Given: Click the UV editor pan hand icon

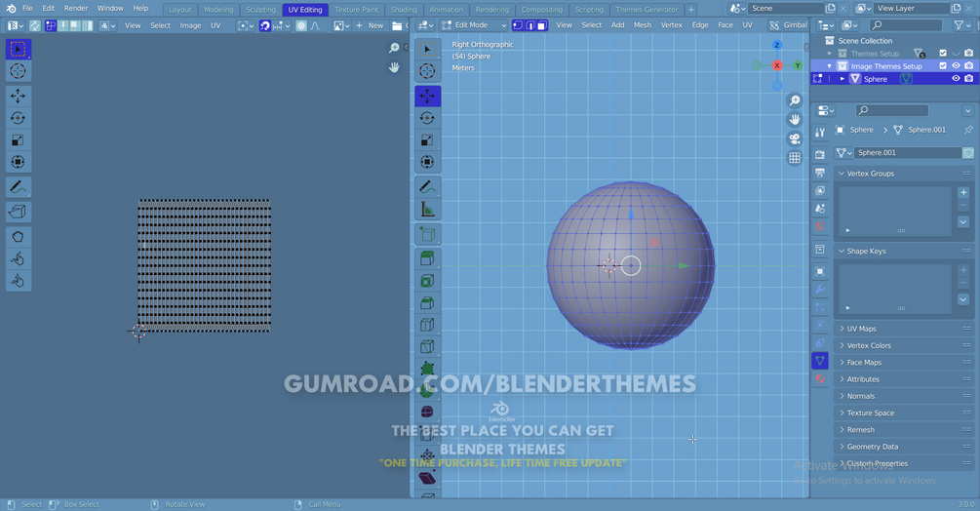Looking at the screenshot, I should [394, 67].
